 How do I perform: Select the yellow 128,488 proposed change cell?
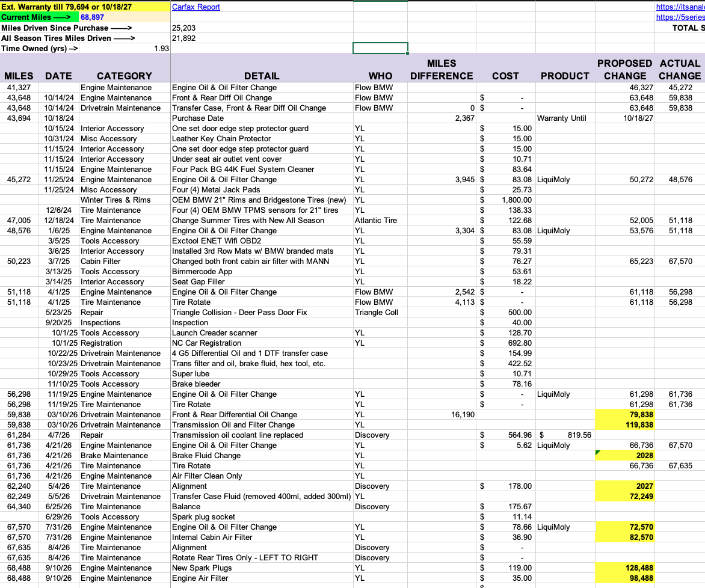(625, 568)
